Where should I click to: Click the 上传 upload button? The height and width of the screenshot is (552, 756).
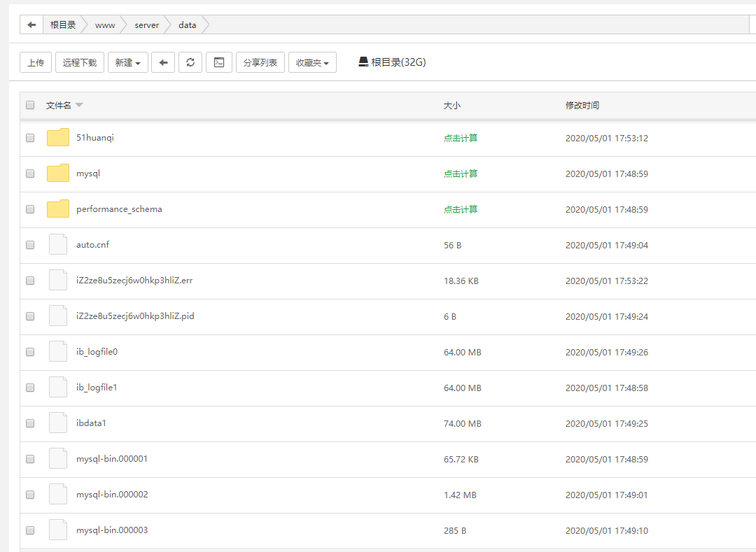click(36, 62)
